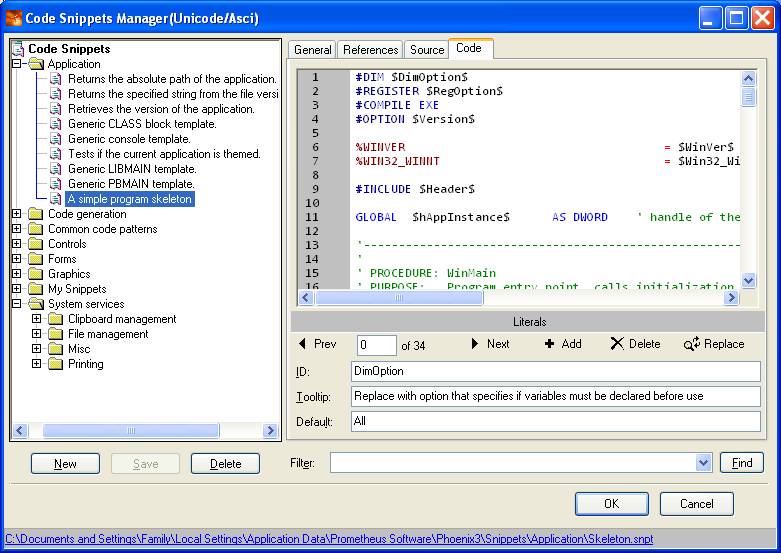Click the Common code patterns folder icon

click(x=36, y=229)
